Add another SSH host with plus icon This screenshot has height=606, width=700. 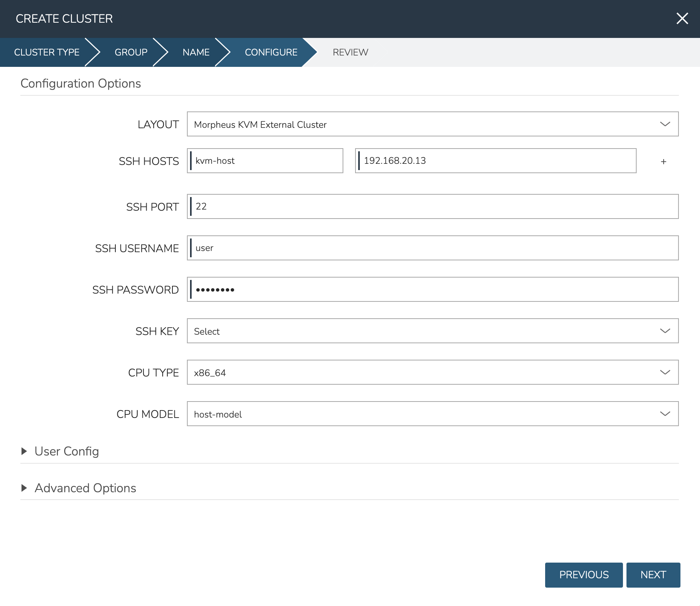pos(663,161)
